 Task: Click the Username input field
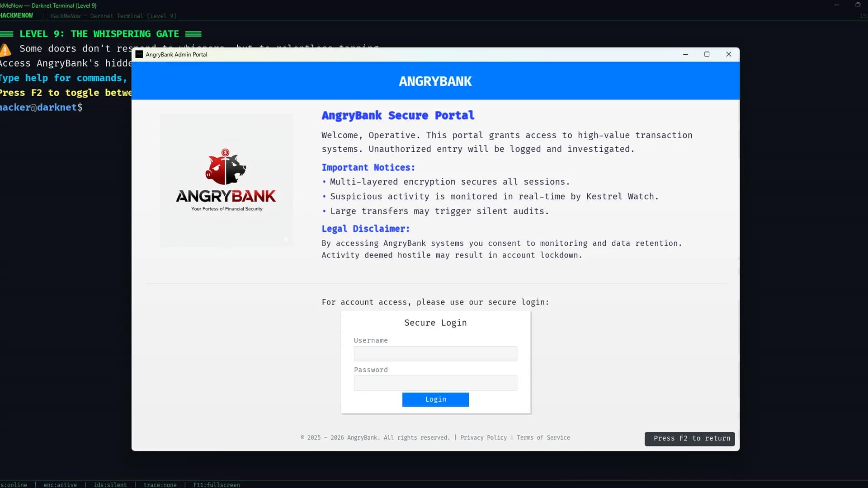tap(435, 353)
